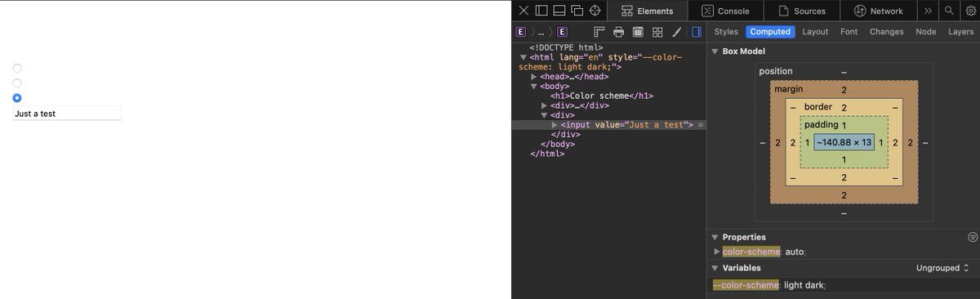Toggle rulers with the ruler icon
Screen dimensions: 980x299
coord(599,32)
